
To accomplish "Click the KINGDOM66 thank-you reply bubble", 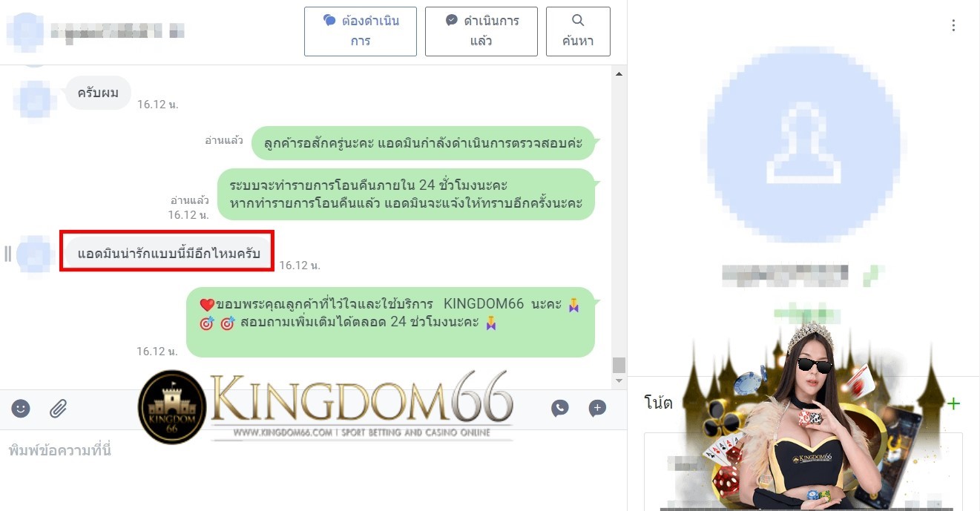I will tap(390, 322).
